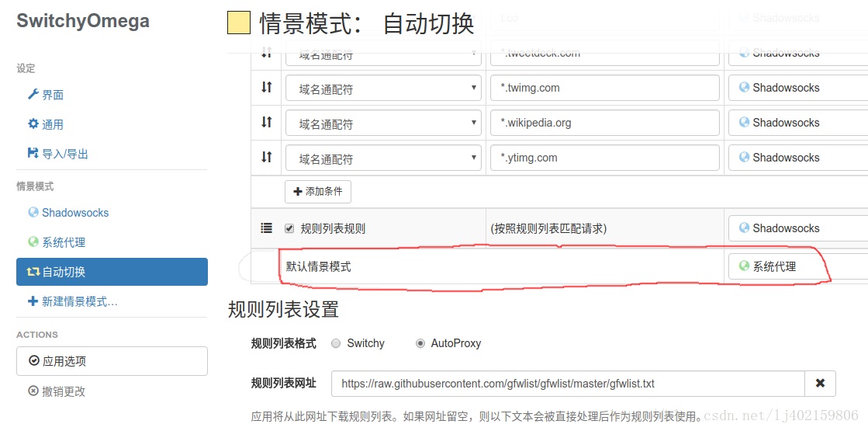Click 撤销更改 to revert changes
Viewport: 868px width, 431px height.
[x=57, y=391]
